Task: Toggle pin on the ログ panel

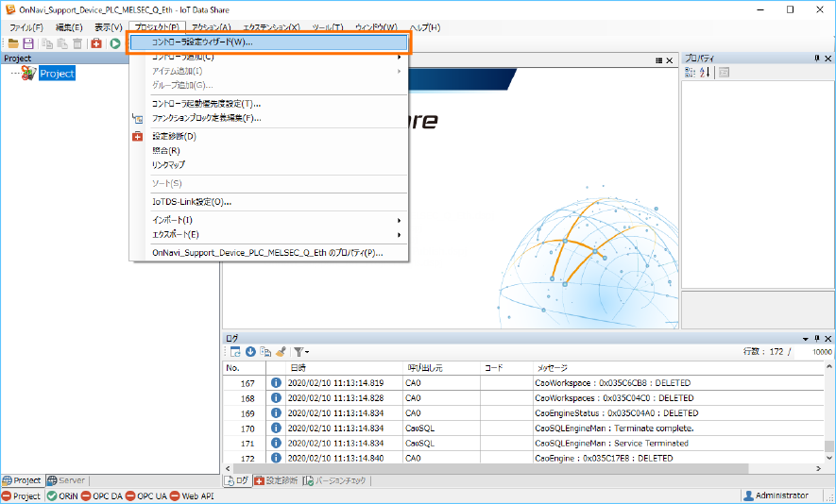Action: 816,338
